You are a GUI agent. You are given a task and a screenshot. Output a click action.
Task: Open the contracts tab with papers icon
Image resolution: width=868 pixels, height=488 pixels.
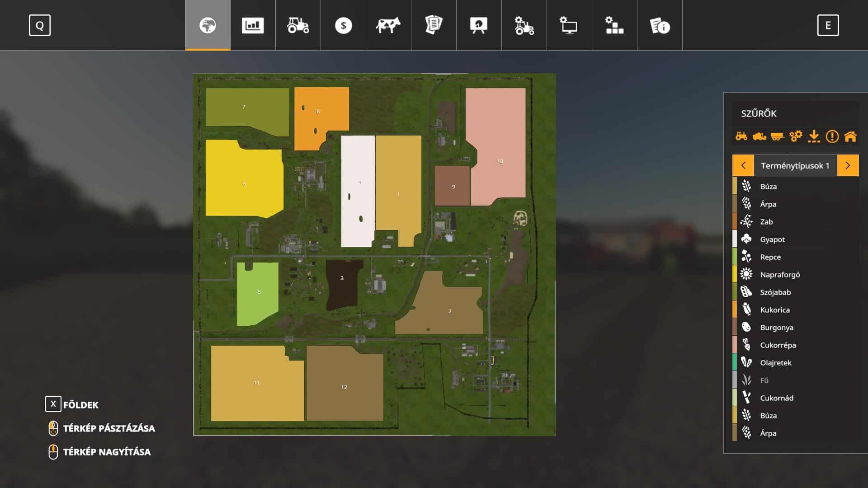coord(434,25)
